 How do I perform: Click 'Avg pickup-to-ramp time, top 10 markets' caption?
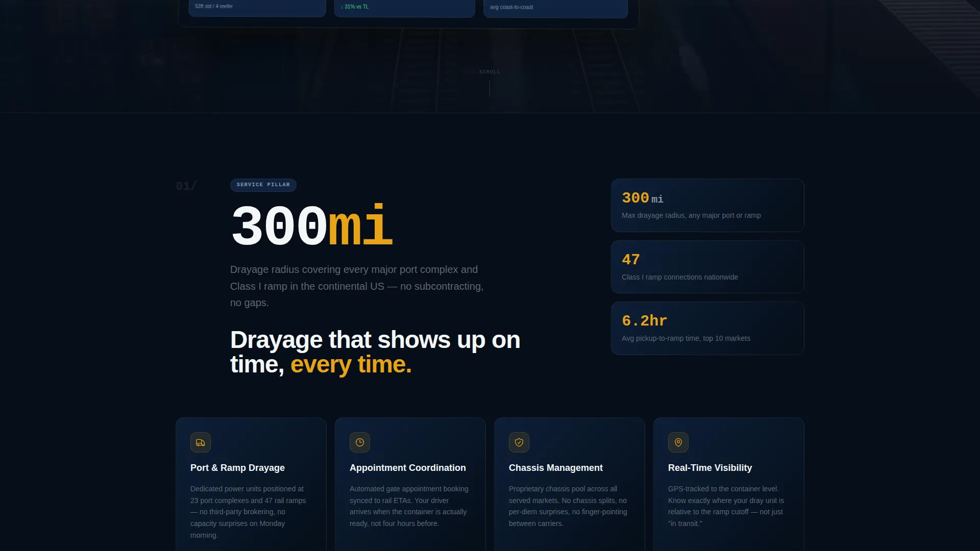tap(686, 338)
